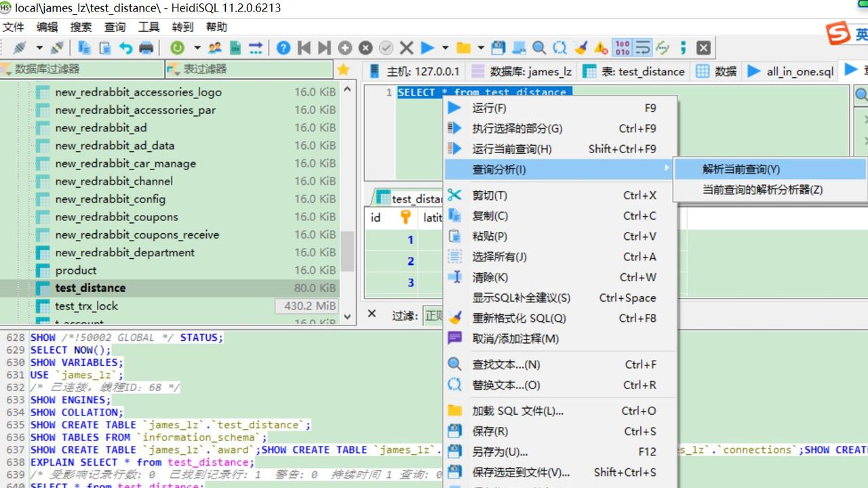Image resolution: width=868 pixels, height=488 pixels.
Task: Switch to the 表: test_distance tab
Action: point(634,71)
